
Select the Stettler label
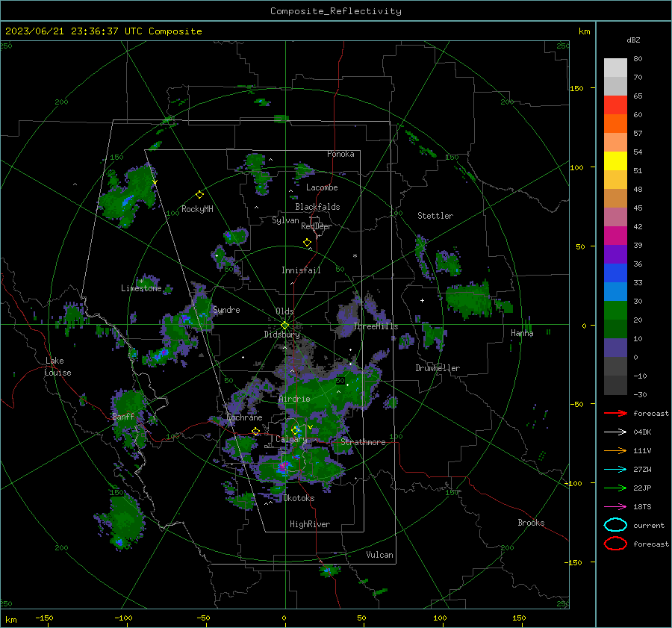tap(435, 216)
